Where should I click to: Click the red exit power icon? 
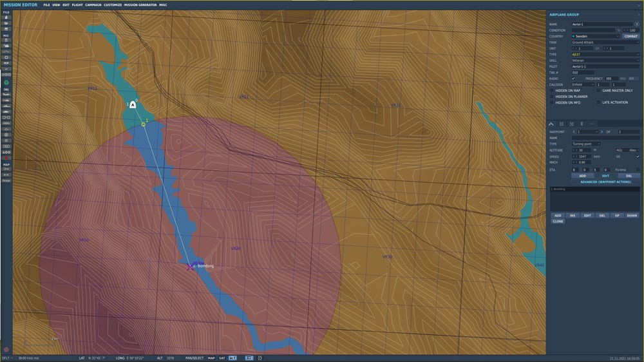[x=6, y=350]
